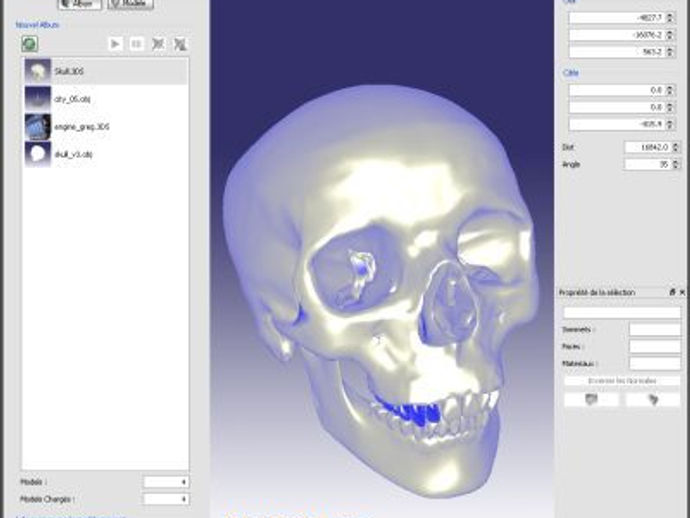Select the Skull.3DS row
The image size is (690, 518).
coord(106,71)
